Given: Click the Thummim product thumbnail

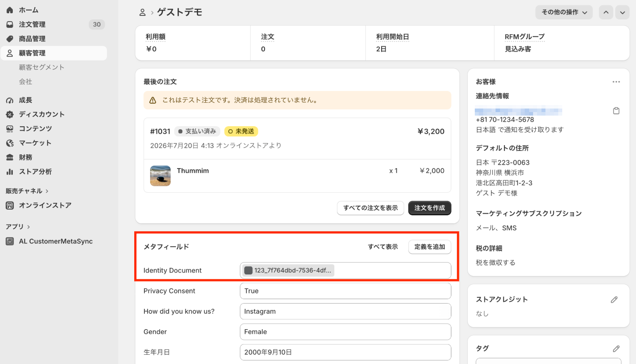Looking at the screenshot, I should click(x=160, y=176).
